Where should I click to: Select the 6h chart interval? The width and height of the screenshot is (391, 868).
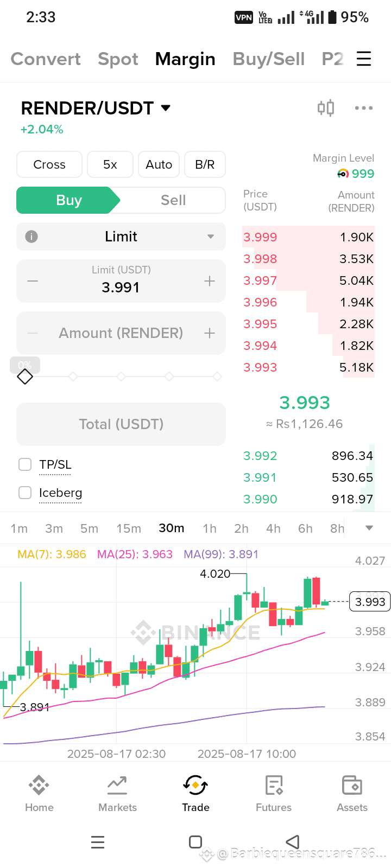305,528
